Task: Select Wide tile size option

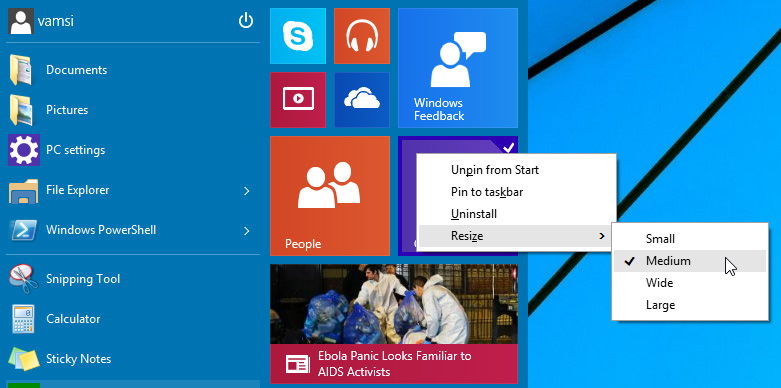Action: coord(690,282)
